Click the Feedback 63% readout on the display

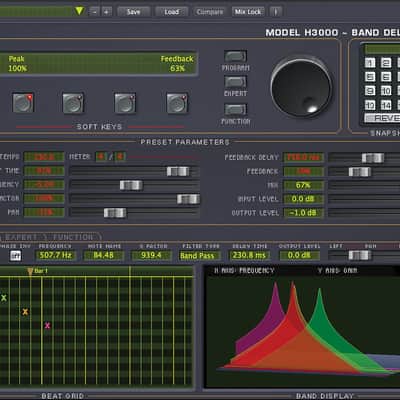click(177, 64)
